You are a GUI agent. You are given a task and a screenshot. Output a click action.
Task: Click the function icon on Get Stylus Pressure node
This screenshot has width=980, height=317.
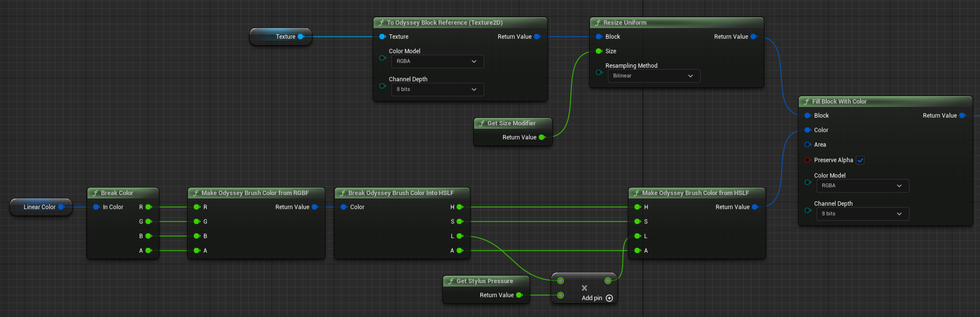coord(451,281)
